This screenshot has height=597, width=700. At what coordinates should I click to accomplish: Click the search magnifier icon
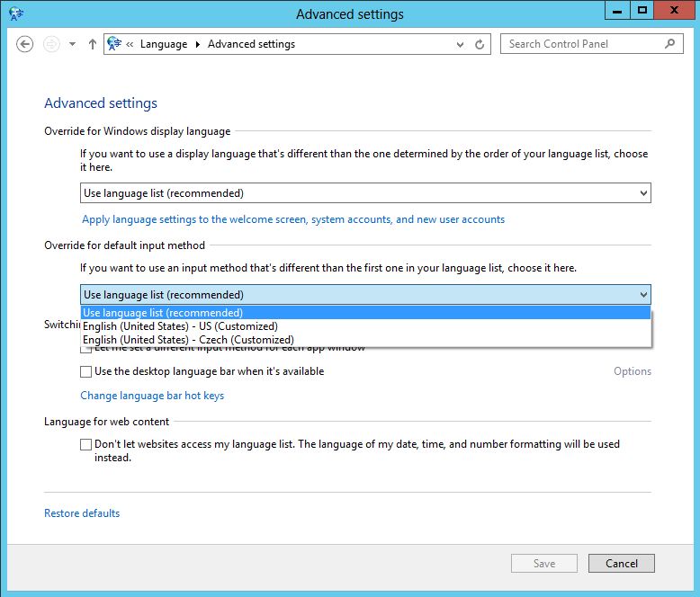[669, 44]
